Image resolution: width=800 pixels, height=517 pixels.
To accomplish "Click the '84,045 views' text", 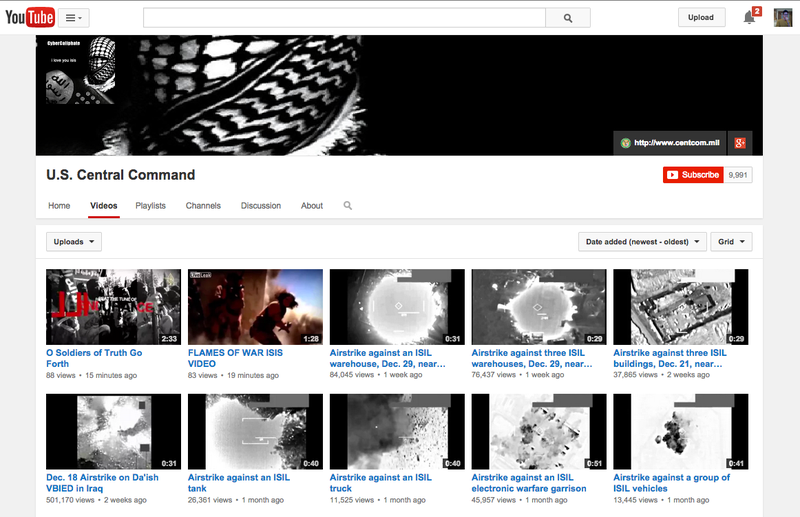I will click(x=352, y=375).
